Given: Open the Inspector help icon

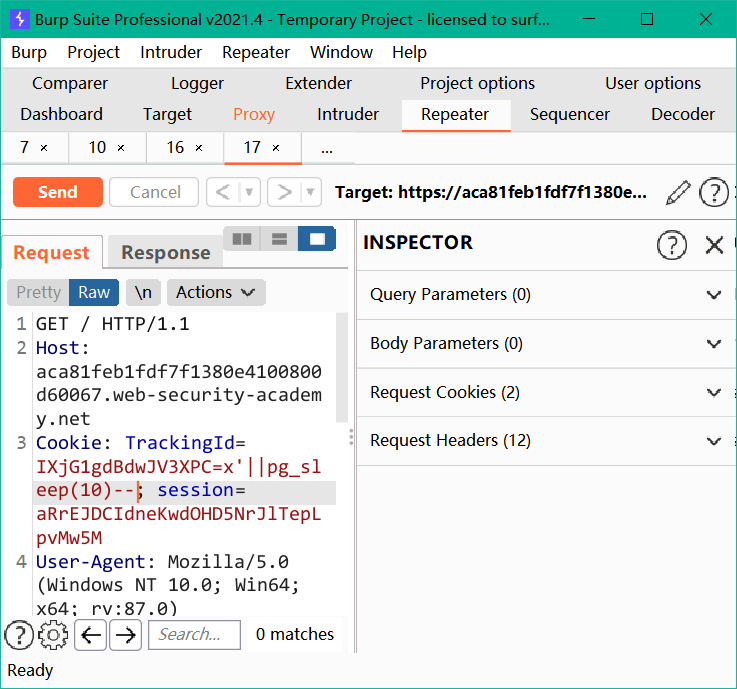Looking at the screenshot, I should point(672,245).
